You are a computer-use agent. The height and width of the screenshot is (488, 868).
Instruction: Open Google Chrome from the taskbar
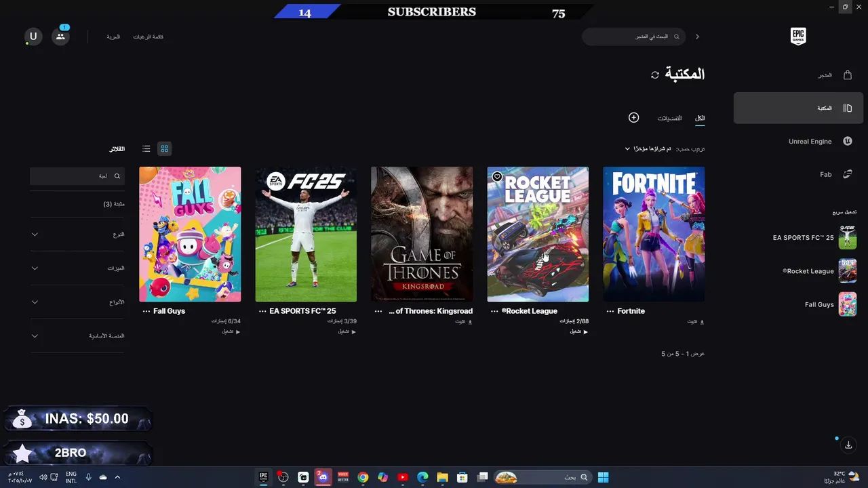(x=363, y=477)
